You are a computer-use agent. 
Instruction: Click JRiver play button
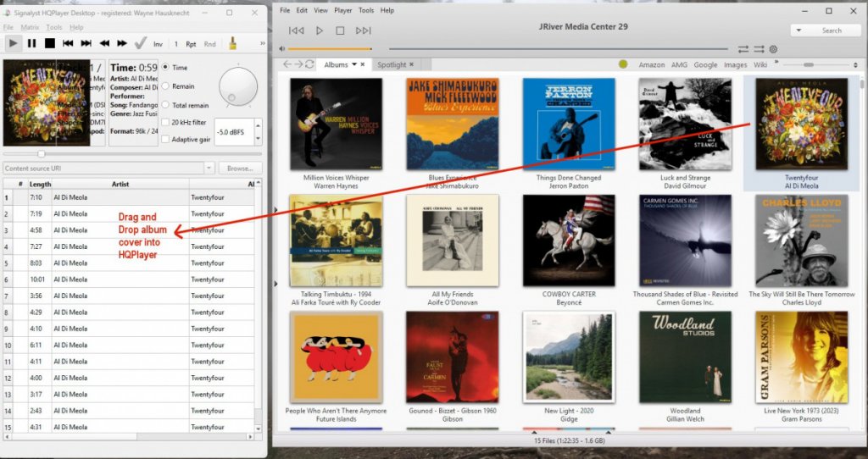[320, 31]
